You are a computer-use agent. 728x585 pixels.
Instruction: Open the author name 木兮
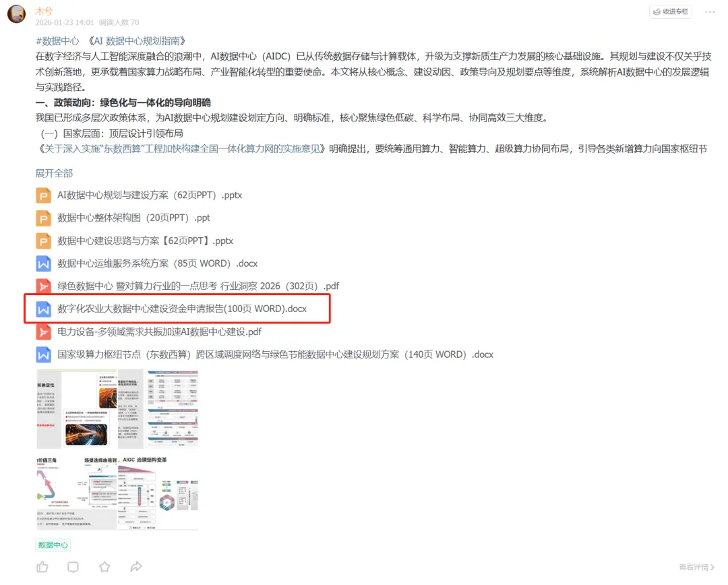point(44,11)
